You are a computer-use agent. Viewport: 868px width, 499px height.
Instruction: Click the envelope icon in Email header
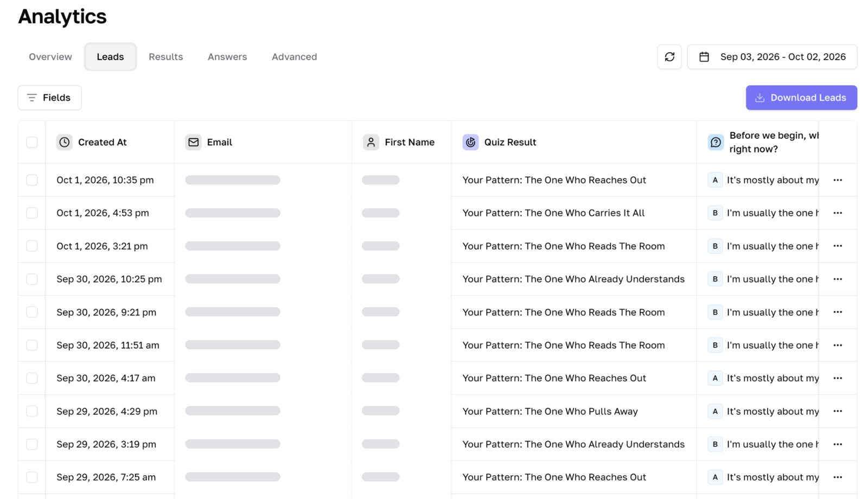tap(193, 142)
